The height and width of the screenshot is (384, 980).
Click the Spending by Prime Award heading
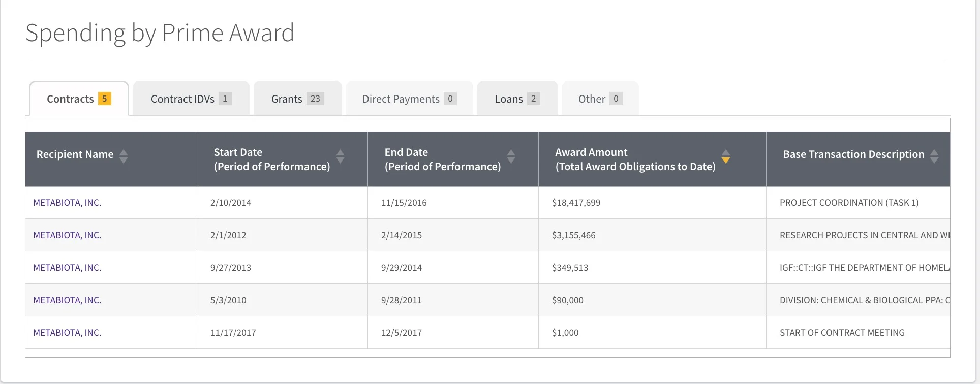tap(160, 33)
